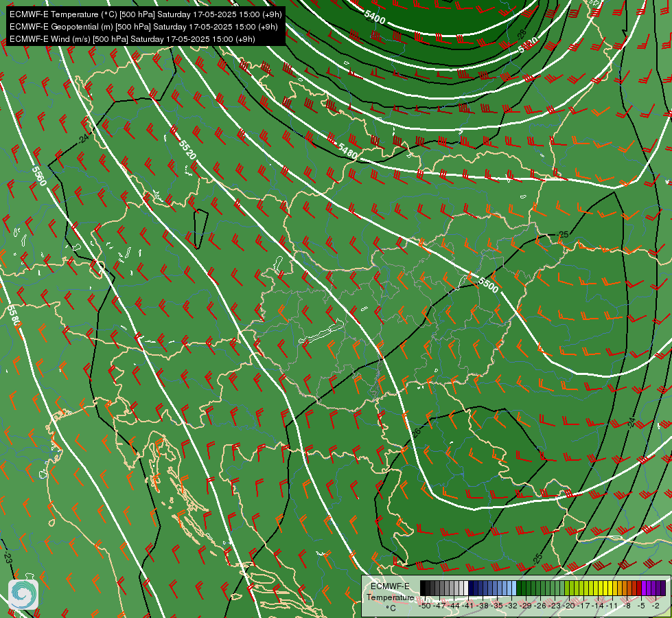Image resolution: width=672 pixels, height=618 pixels.
Task: Click the purple -5 legend swatch
Action: point(645,588)
